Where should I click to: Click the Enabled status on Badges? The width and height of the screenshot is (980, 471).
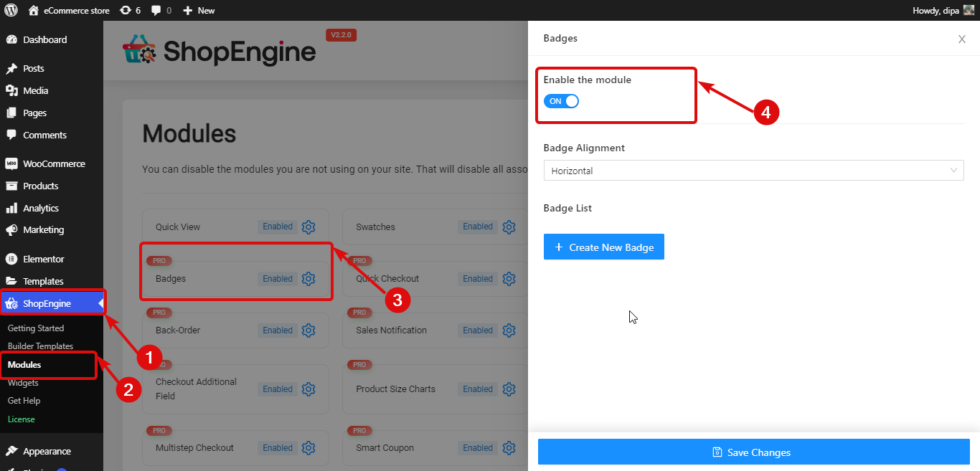[278, 279]
